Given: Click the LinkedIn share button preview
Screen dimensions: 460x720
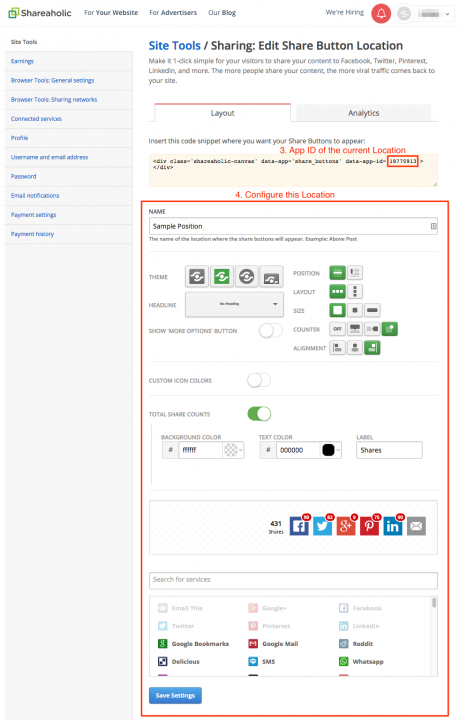Looking at the screenshot, I should click(x=393, y=526).
